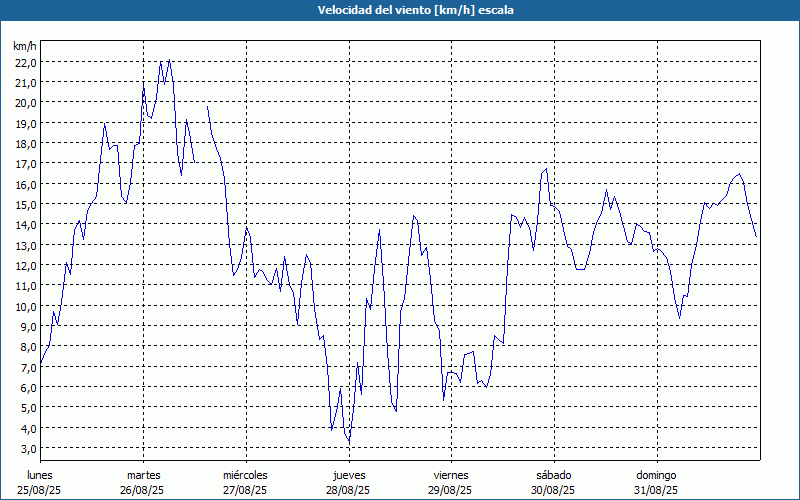Click the 'km/h' unit label above y-axis

25,46
